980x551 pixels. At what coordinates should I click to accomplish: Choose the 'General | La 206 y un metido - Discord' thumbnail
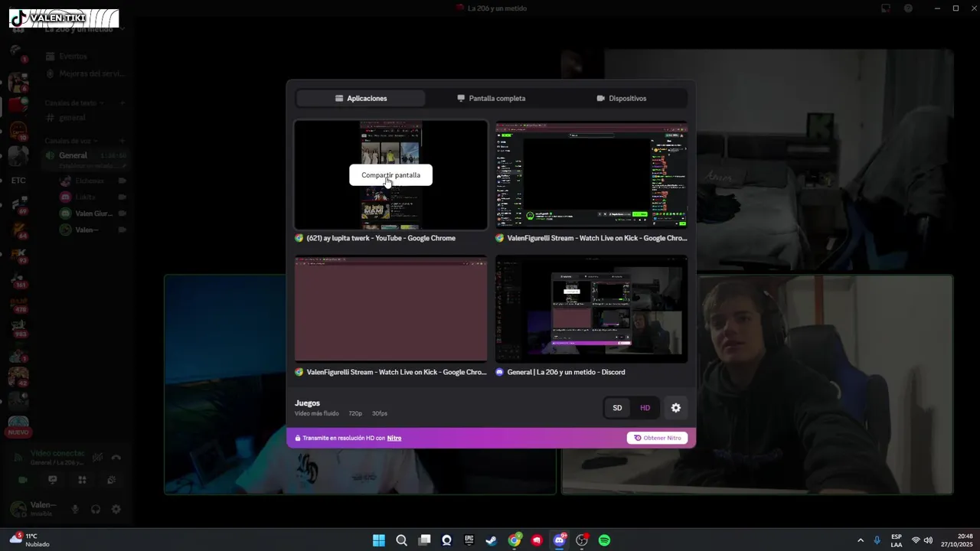click(x=591, y=308)
